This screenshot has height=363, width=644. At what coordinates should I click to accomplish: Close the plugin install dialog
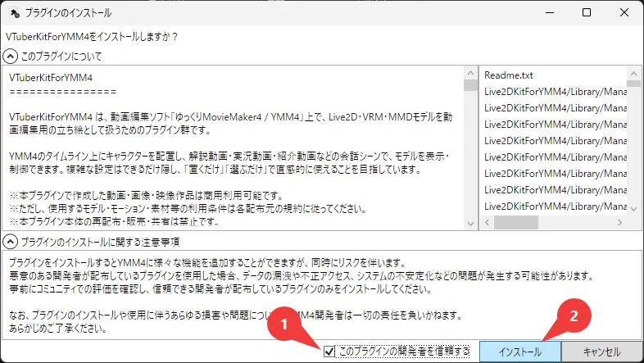[624, 13]
